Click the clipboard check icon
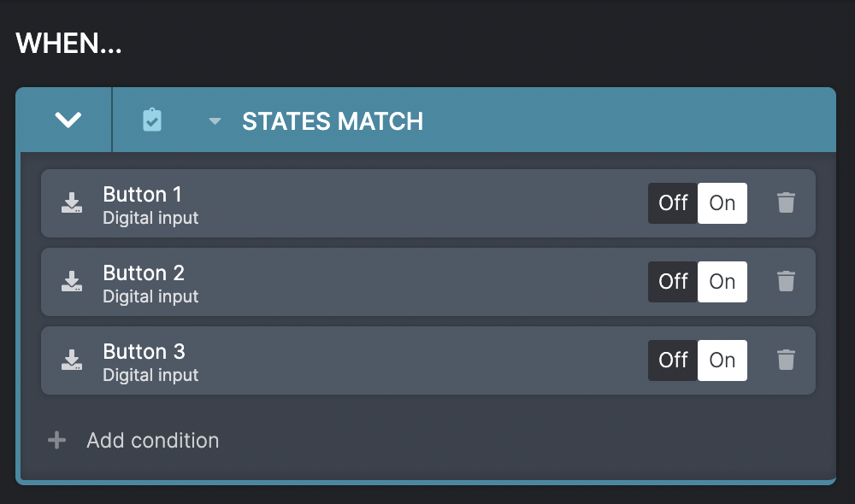The image size is (855, 504). pyautogui.click(x=152, y=120)
